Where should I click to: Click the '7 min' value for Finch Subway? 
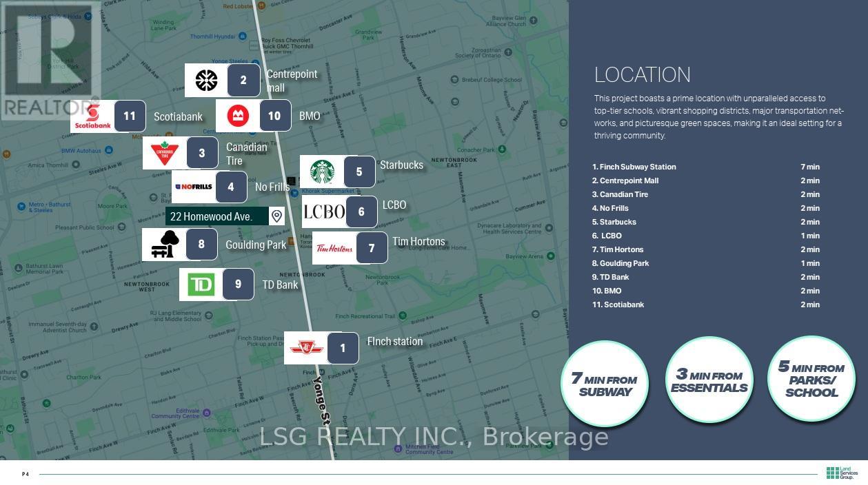[x=810, y=167]
